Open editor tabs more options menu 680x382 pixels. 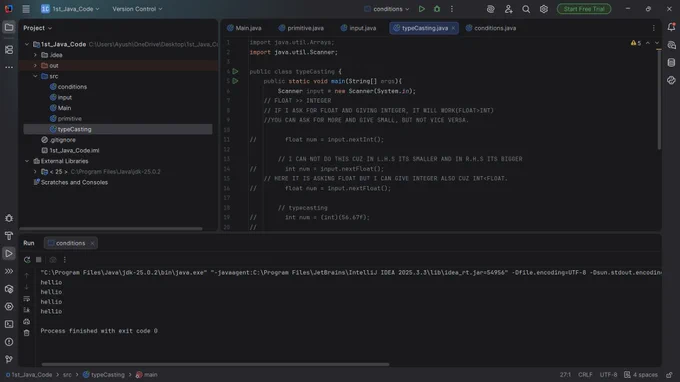pos(654,28)
